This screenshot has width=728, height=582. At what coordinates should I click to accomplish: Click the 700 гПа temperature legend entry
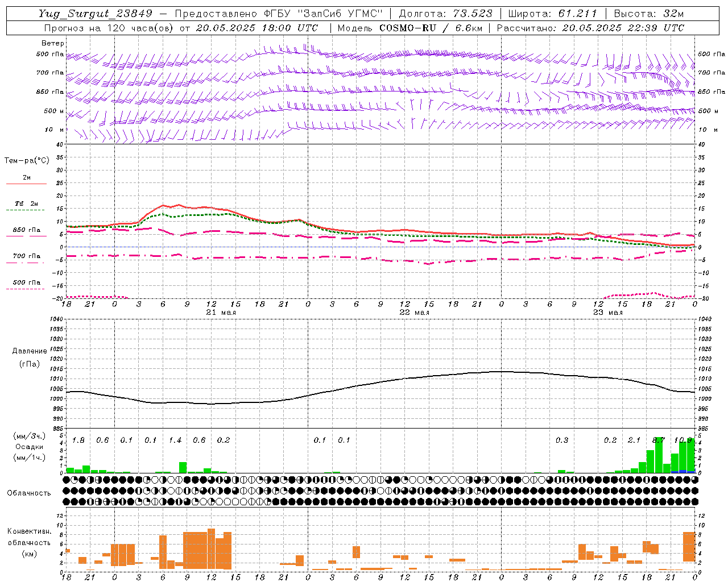pos(27,256)
